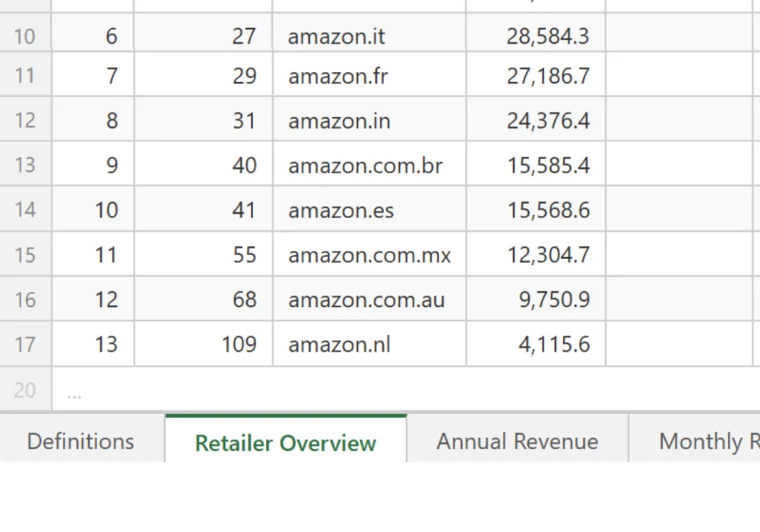Viewport: 760px width, 532px height.
Task: Select the cell showing 109
Action: tap(203, 344)
